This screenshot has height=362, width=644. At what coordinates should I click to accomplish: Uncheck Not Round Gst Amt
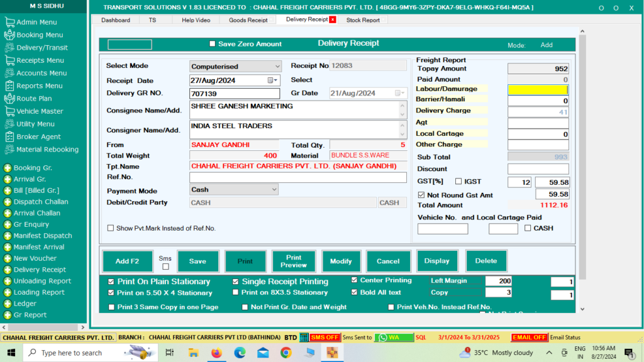[x=421, y=195]
